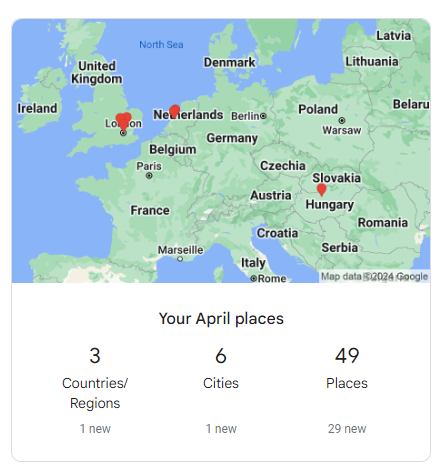Click the Berlin city marker dot
Viewport: 442px width, 474px height.
pyautogui.click(x=263, y=116)
